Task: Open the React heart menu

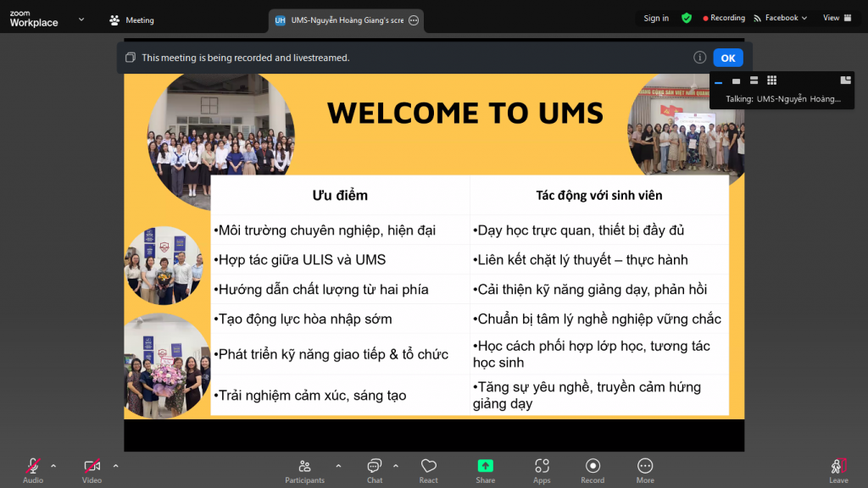Action: tap(428, 471)
